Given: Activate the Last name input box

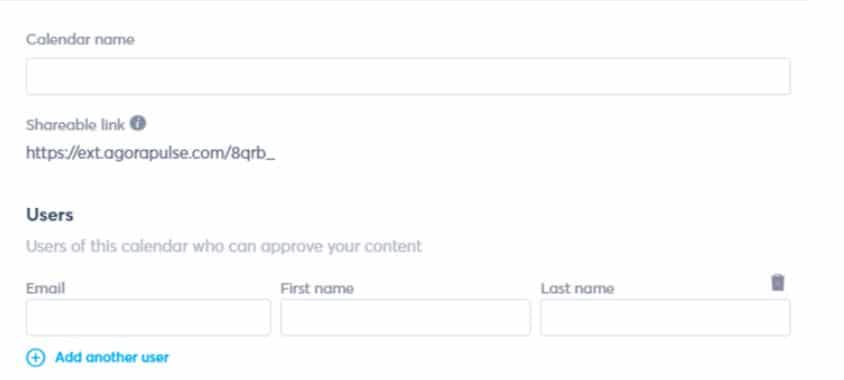Looking at the screenshot, I should click(665, 318).
